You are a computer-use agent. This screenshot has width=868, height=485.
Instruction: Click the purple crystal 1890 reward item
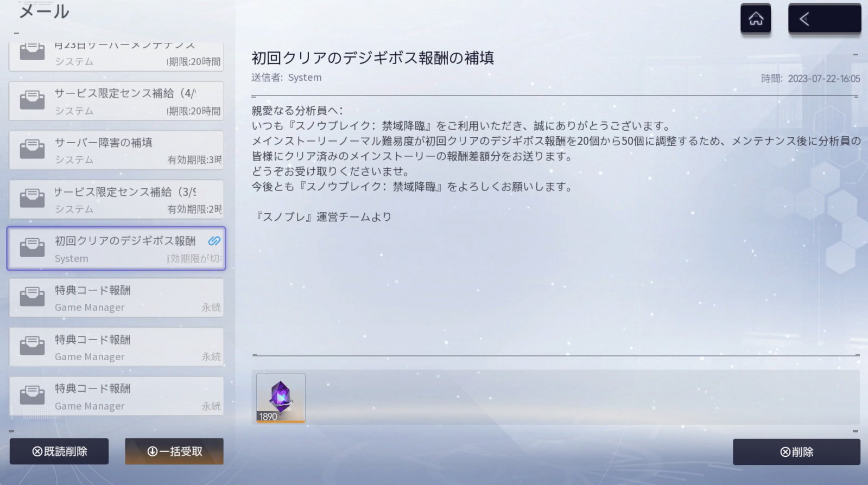coord(281,398)
